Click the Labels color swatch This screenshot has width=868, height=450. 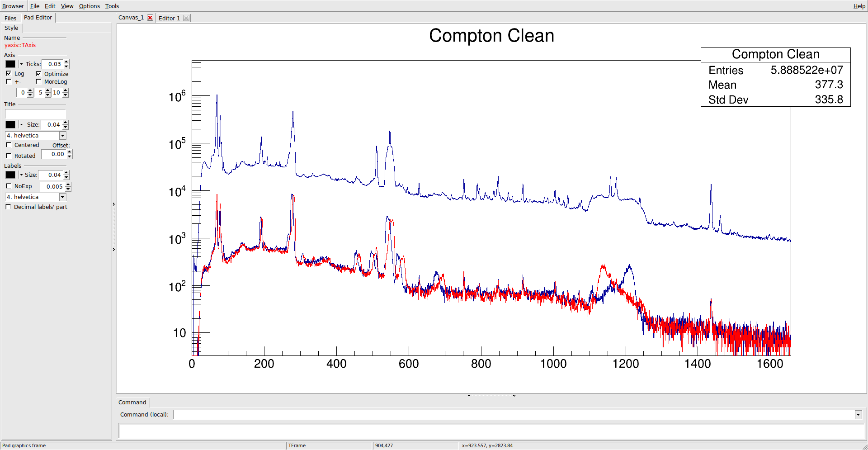point(10,175)
